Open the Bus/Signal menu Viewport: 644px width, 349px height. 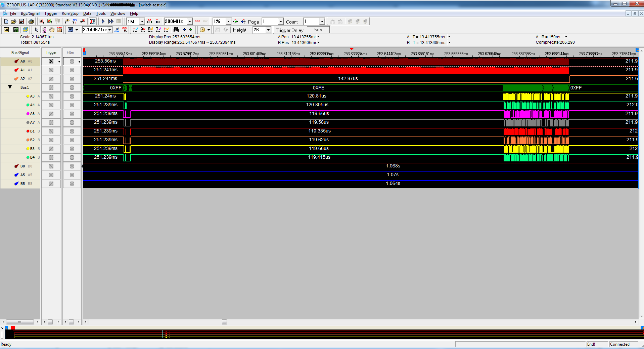click(30, 13)
